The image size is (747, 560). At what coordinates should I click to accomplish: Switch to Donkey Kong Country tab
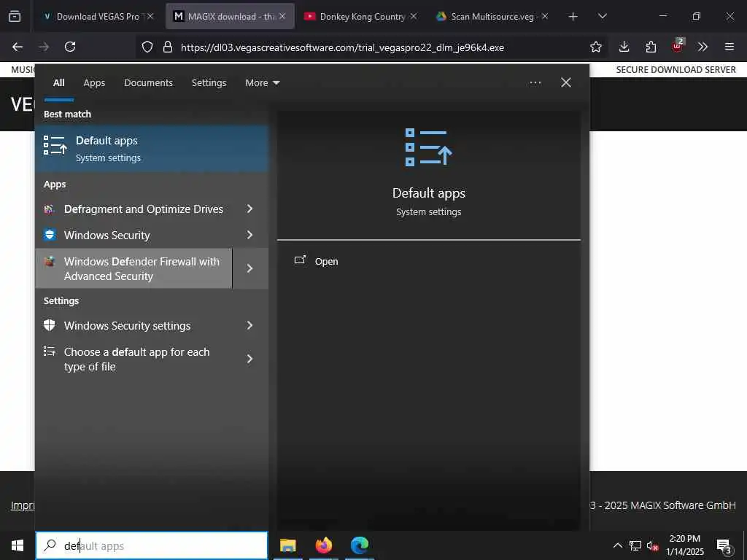[360, 17]
